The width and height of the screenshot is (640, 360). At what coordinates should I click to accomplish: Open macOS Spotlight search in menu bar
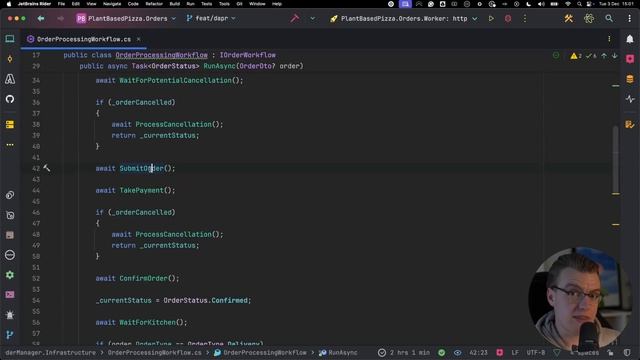(579, 4)
